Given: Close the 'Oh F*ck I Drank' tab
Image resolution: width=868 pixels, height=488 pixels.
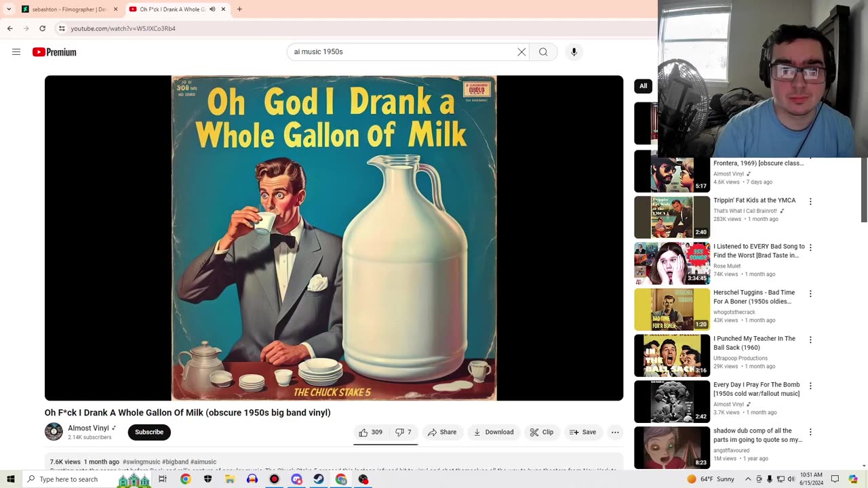Looking at the screenshot, I should (223, 9).
